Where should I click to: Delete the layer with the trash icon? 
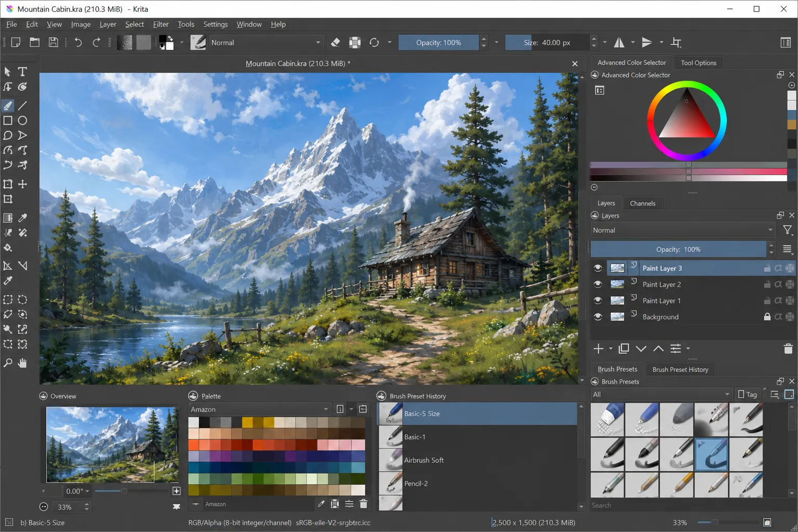(788, 349)
